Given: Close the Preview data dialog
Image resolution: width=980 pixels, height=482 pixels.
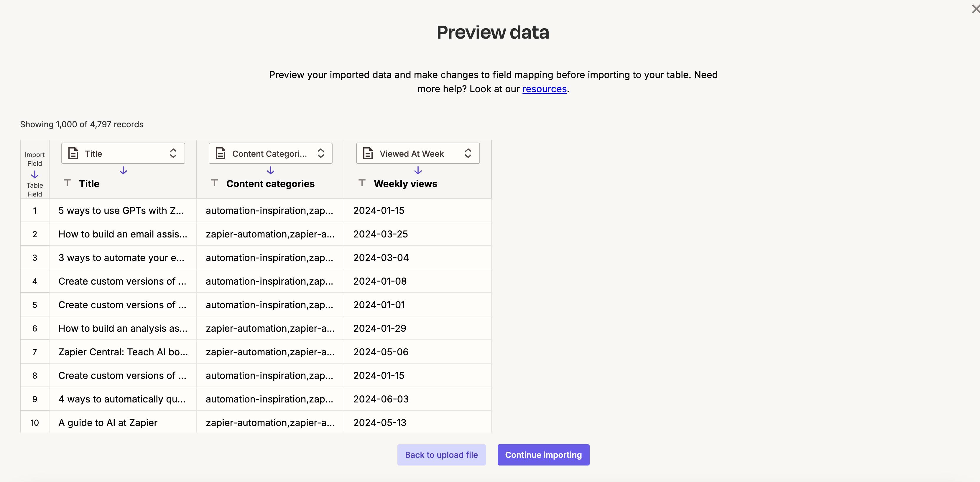Looking at the screenshot, I should click(x=976, y=8).
